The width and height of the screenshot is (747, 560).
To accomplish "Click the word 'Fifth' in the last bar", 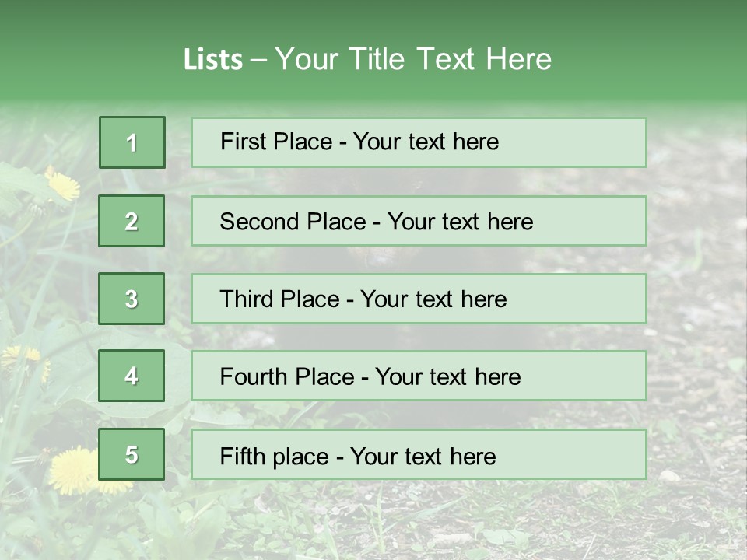I will (242, 457).
